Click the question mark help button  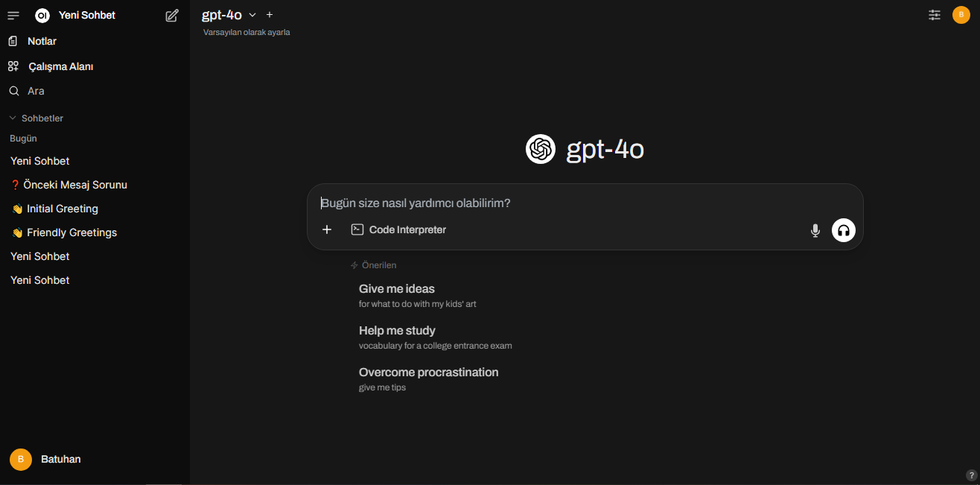point(971,475)
